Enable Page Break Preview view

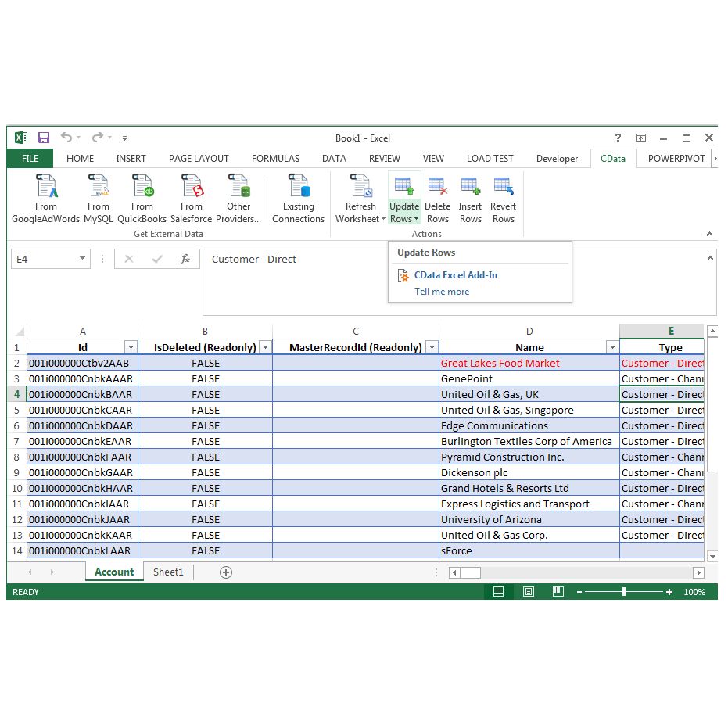(558, 592)
